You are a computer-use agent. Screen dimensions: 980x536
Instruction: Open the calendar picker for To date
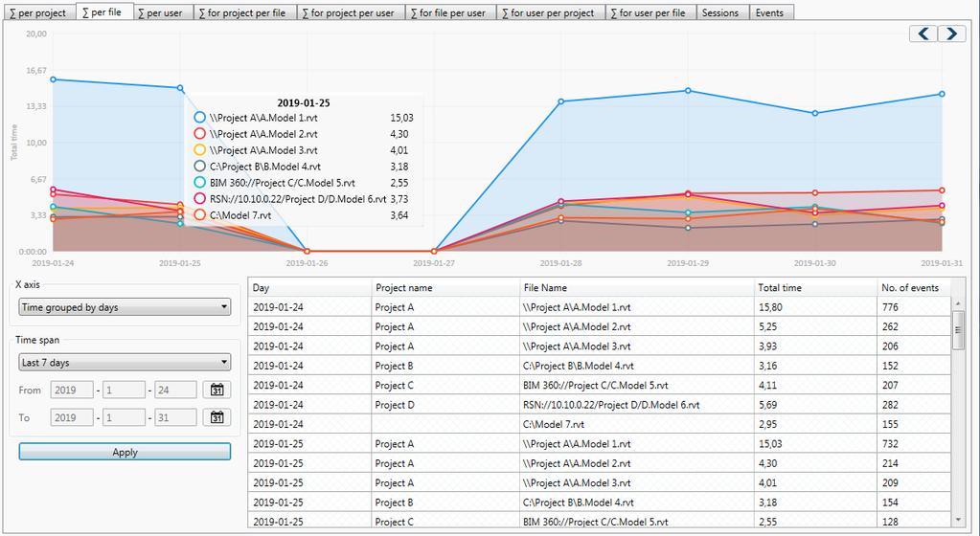217,417
